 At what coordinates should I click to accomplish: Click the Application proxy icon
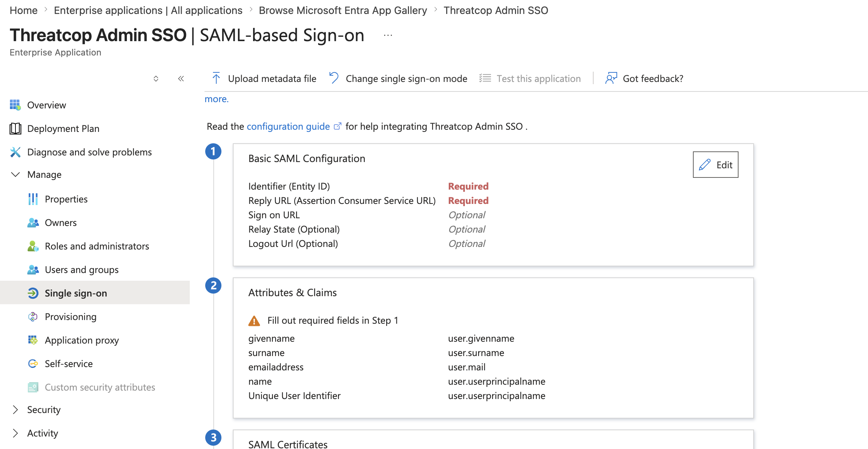(33, 340)
